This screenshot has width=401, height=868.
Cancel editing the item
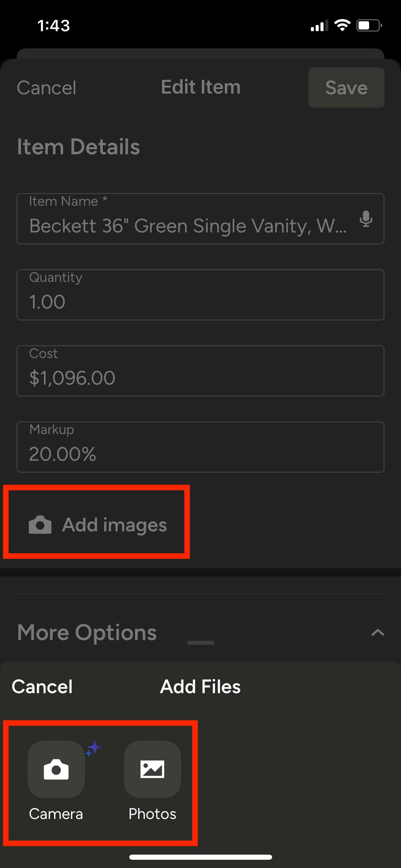47,87
